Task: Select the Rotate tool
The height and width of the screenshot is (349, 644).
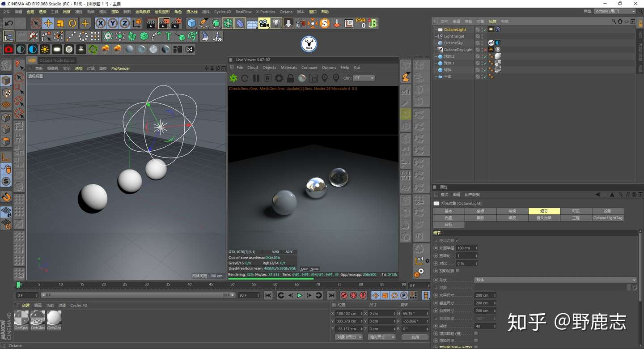Action: tap(72, 23)
